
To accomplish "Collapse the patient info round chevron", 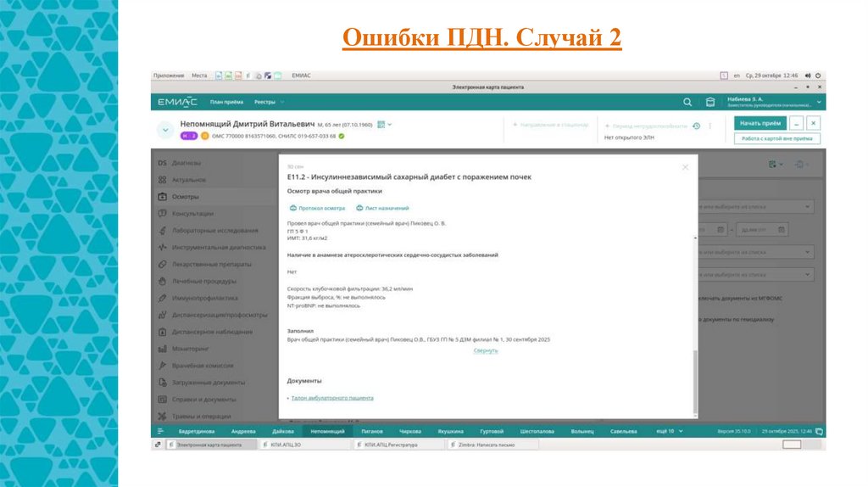I will (165, 130).
